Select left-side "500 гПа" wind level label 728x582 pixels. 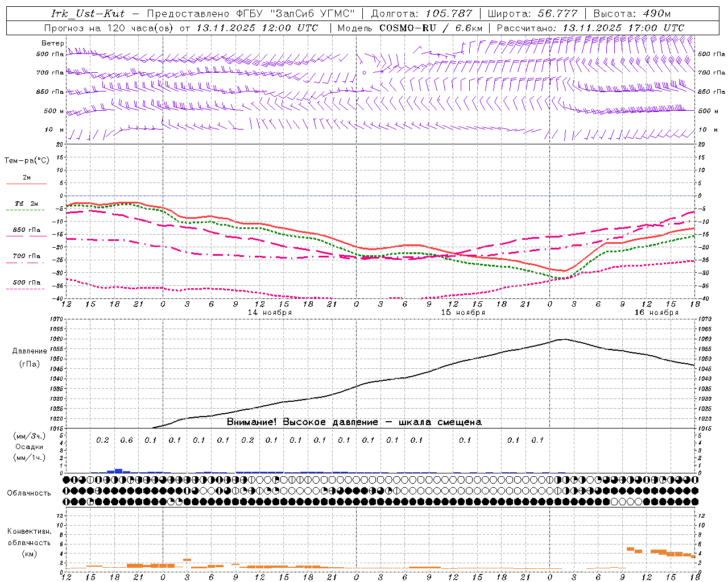tap(50, 55)
